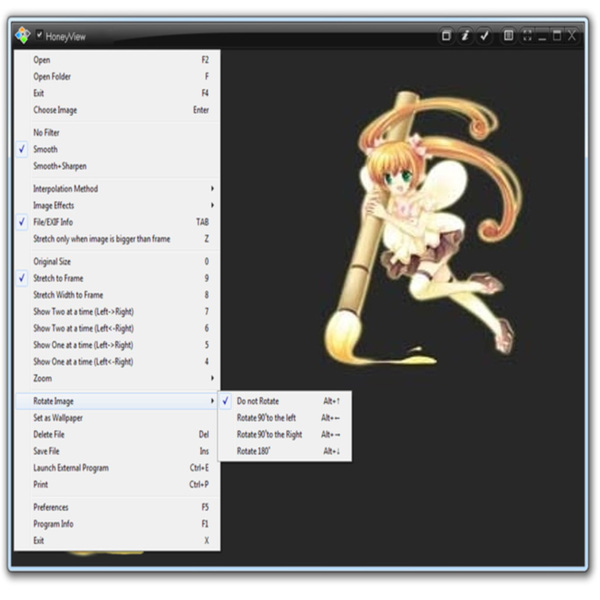Toggle the checked Smooth filter option
Viewport: 600px width, 600px height.
pyautogui.click(x=118, y=149)
